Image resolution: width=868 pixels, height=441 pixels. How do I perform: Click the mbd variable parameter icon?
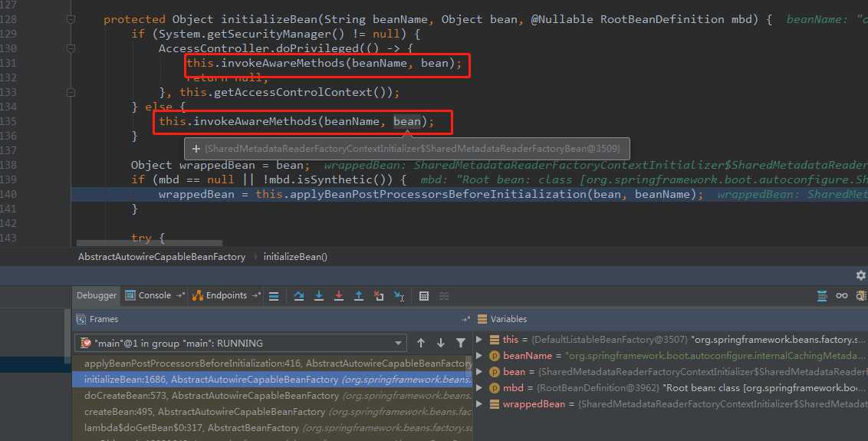(x=495, y=388)
